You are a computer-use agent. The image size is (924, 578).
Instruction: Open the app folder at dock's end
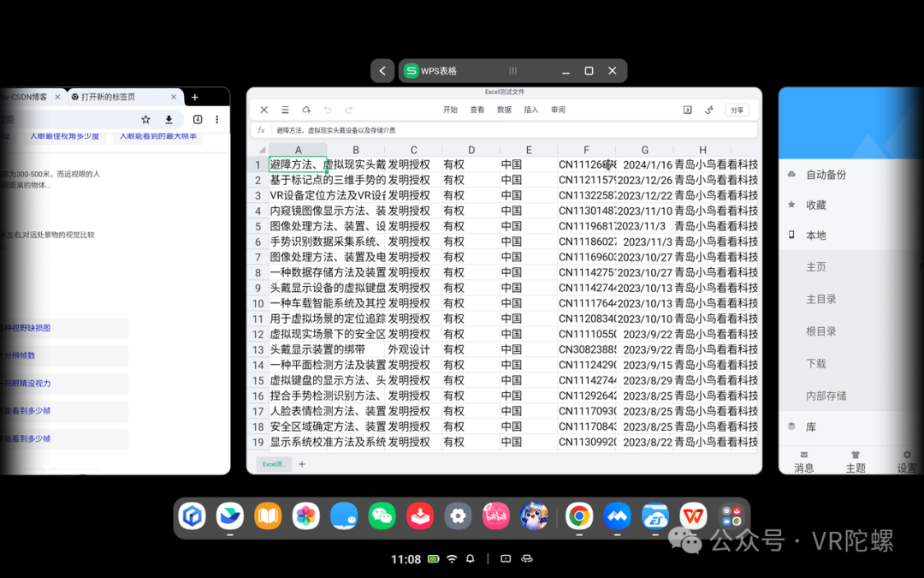click(x=731, y=516)
